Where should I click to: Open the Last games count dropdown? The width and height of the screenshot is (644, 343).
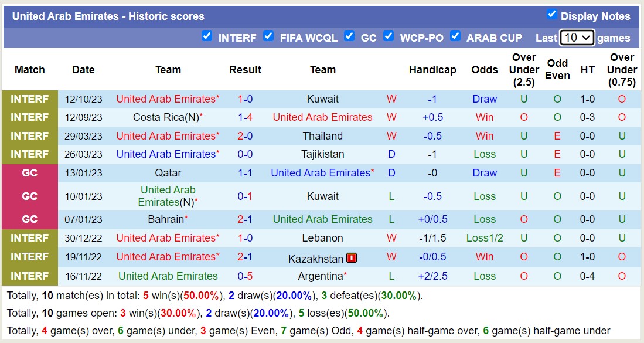577,38
